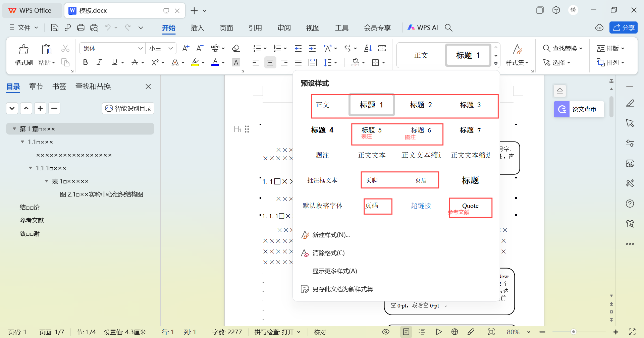This screenshot has height=338, width=644.
Task: Open the font size dropdown (小三)
Action: pos(170,49)
